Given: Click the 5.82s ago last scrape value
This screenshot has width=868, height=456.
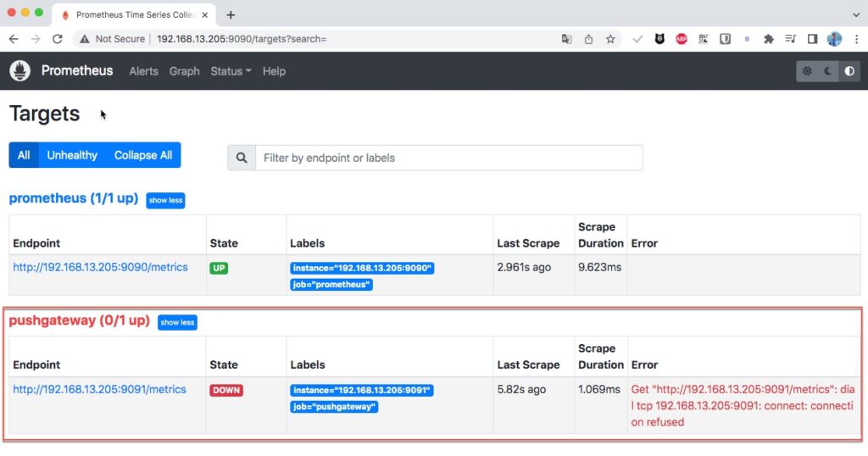Looking at the screenshot, I should [521, 389].
